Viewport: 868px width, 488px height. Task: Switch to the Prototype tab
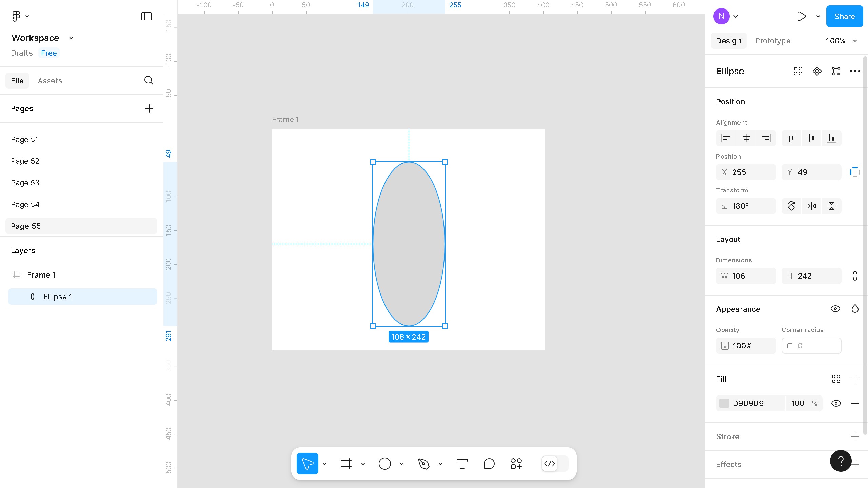click(x=773, y=41)
